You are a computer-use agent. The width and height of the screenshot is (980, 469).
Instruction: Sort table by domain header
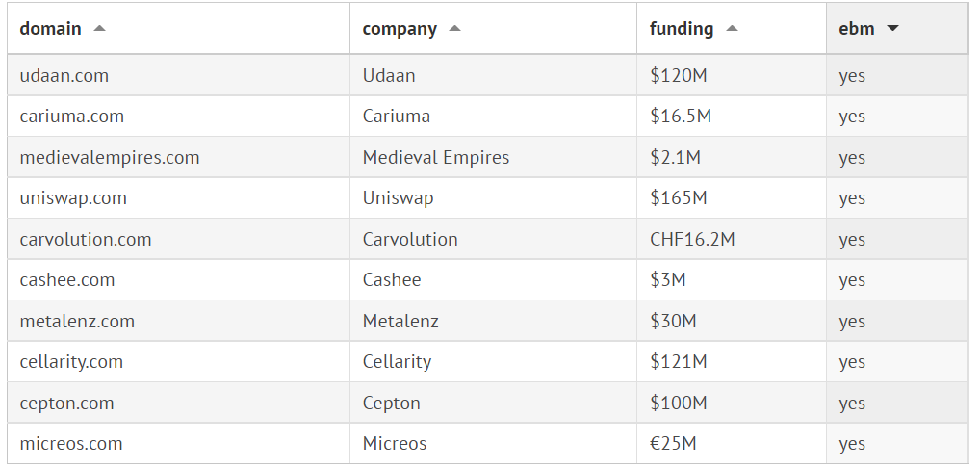pyautogui.click(x=51, y=29)
